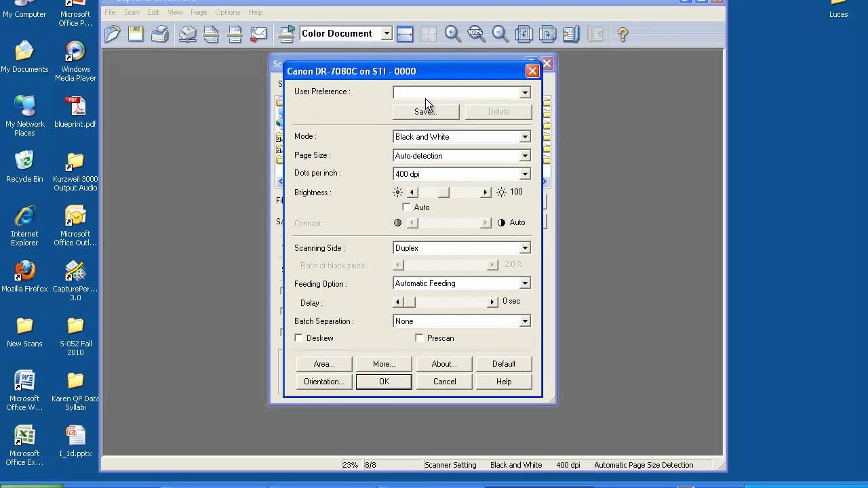
Task: Click the Brightness slider left arrow
Action: point(412,192)
